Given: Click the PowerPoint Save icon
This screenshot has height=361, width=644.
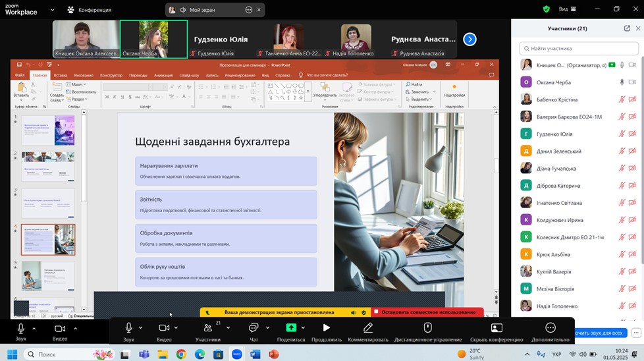Looking at the screenshot, I should tap(19, 65).
